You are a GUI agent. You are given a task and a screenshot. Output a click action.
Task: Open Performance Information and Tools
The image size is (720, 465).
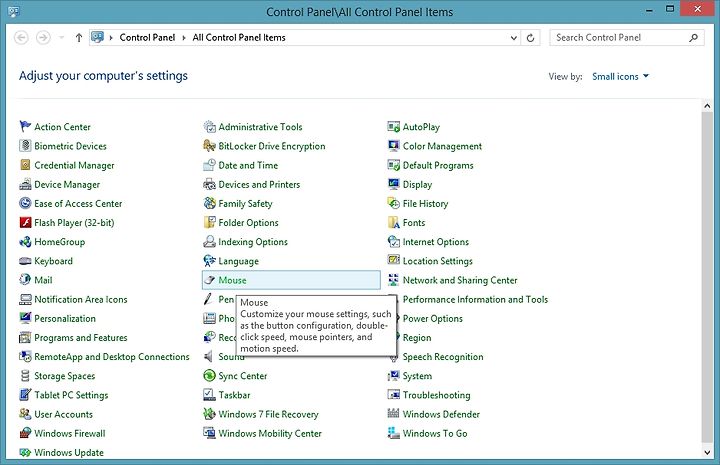point(473,299)
